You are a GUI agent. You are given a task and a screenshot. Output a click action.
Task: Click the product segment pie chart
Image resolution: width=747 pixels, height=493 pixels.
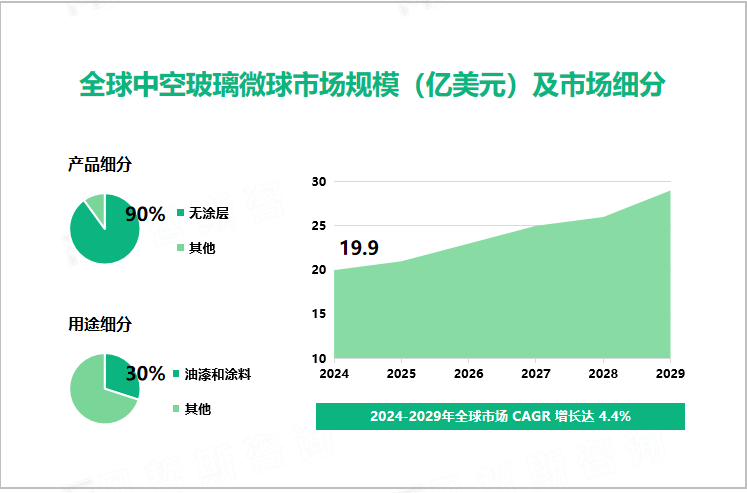coord(105,229)
